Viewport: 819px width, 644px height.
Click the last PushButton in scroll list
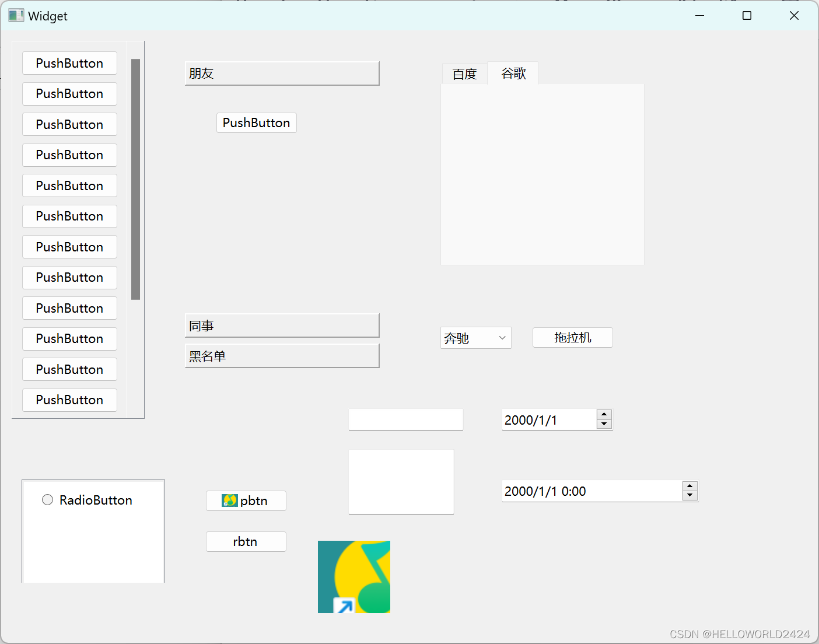(x=69, y=400)
